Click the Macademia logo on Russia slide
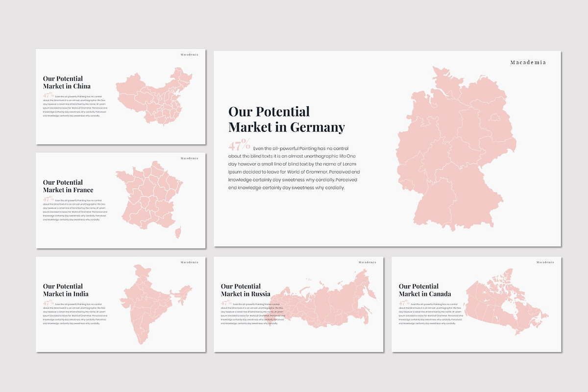The height and width of the screenshot is (392, 588). click(367, 262)
